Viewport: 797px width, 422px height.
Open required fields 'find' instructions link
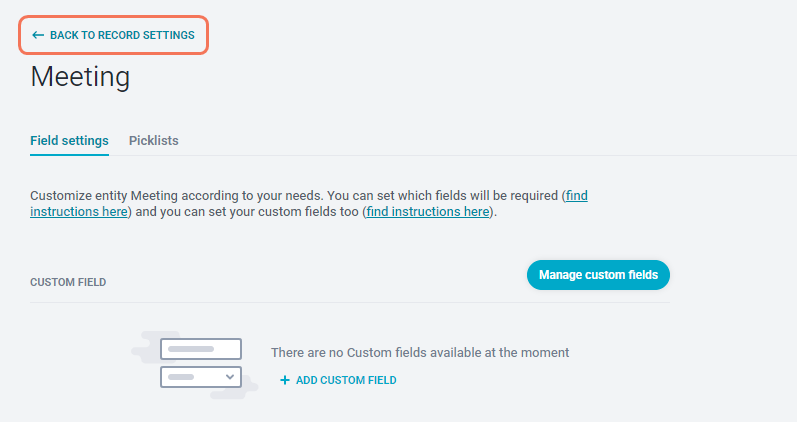click(576, 196)
